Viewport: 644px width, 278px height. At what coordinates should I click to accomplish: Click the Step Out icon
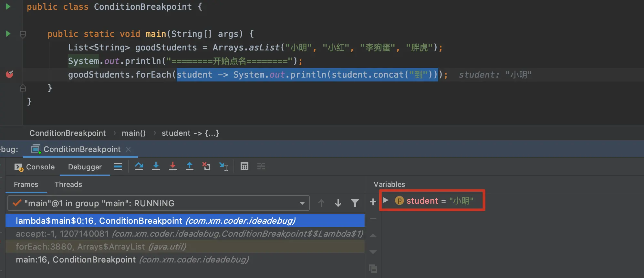(x=190, y=166)
